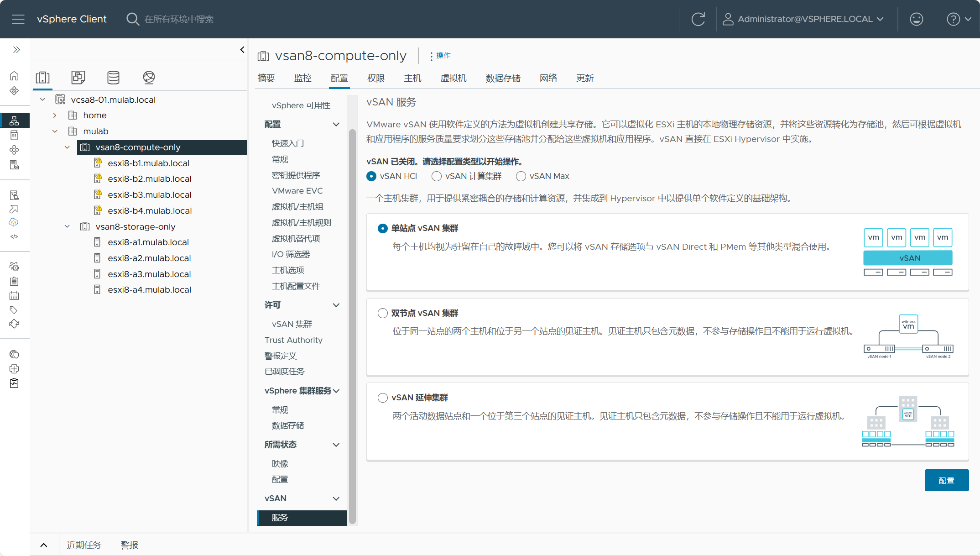
Task: Open VMware EVC settings page
Action: pyautogui.click(x=297, y=191)
